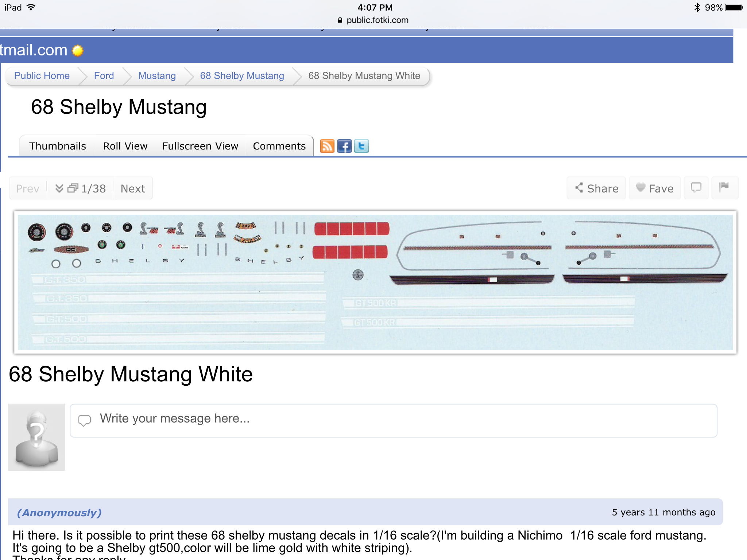
Task: Share album via Facebook icon
Action: pyautogui.click(x=344, y=146)
